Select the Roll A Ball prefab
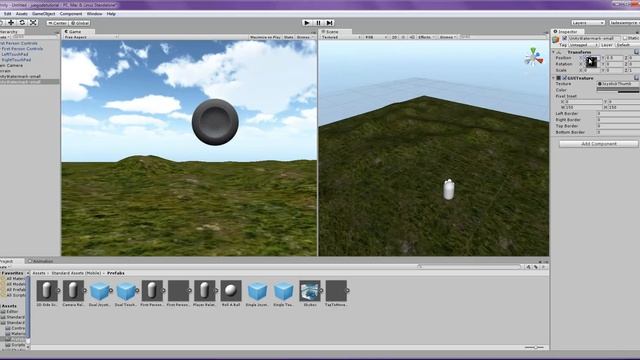 pyautogui.click(x=231, y=291)
